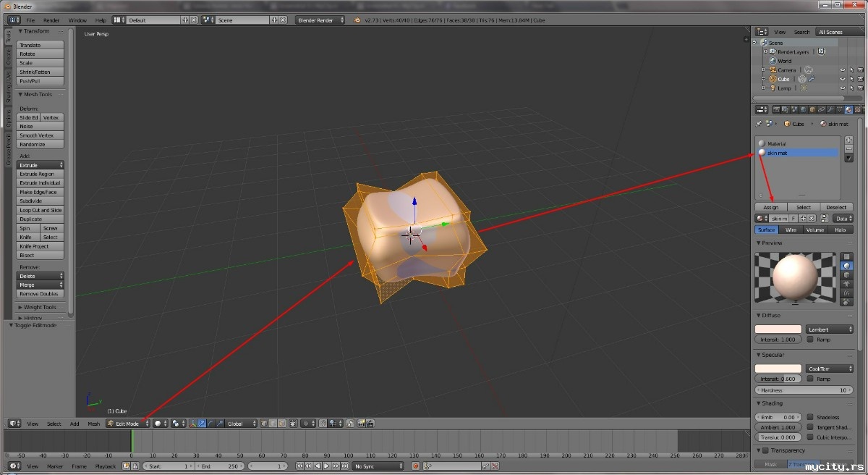The width and height of the screenshot is (868, 475).
Task: Click the record auto-keyframe icon
Action: (x=415, y=466)
